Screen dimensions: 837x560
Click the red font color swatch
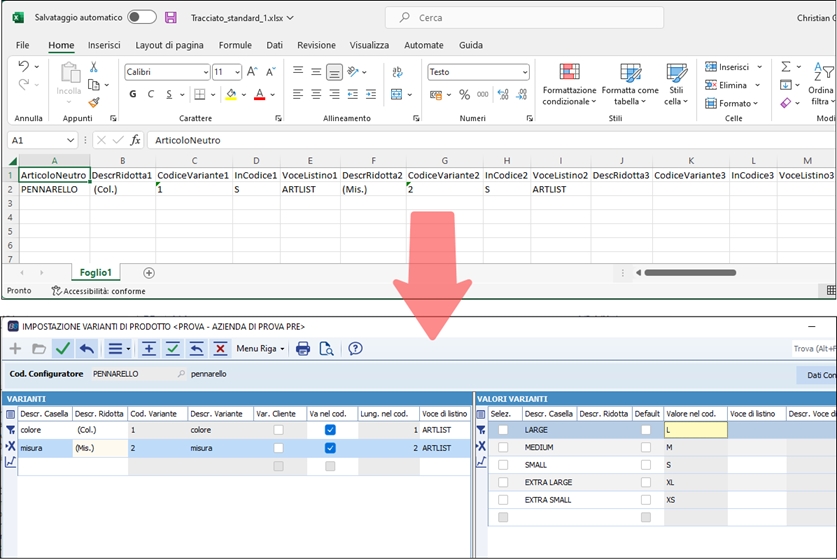259,95
